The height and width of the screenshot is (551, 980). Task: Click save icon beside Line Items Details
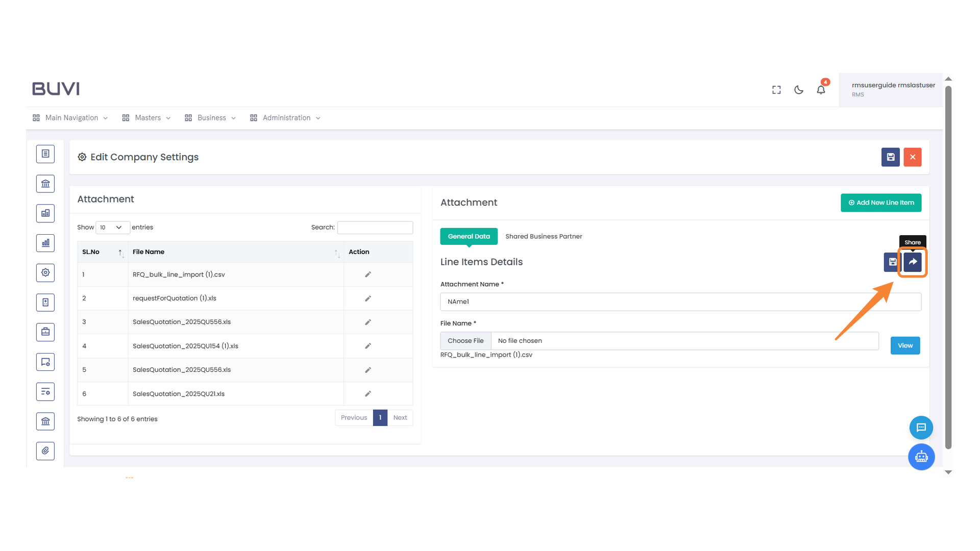(892, 262)
